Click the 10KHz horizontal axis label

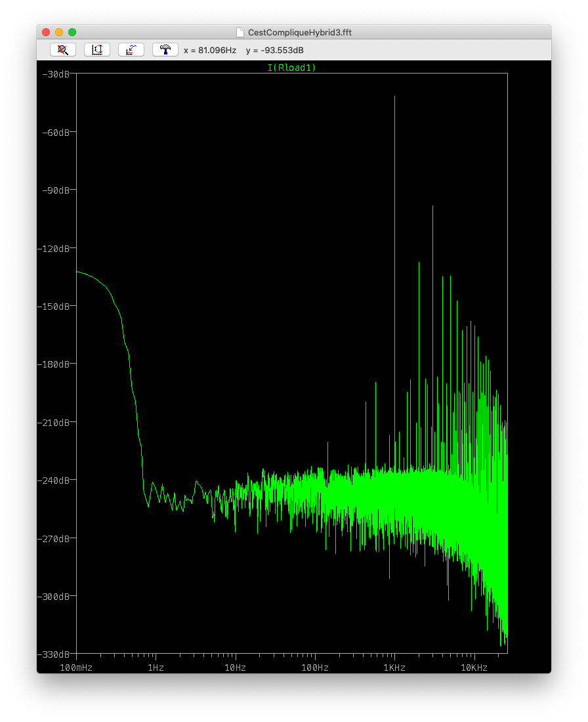click(474, 668)
